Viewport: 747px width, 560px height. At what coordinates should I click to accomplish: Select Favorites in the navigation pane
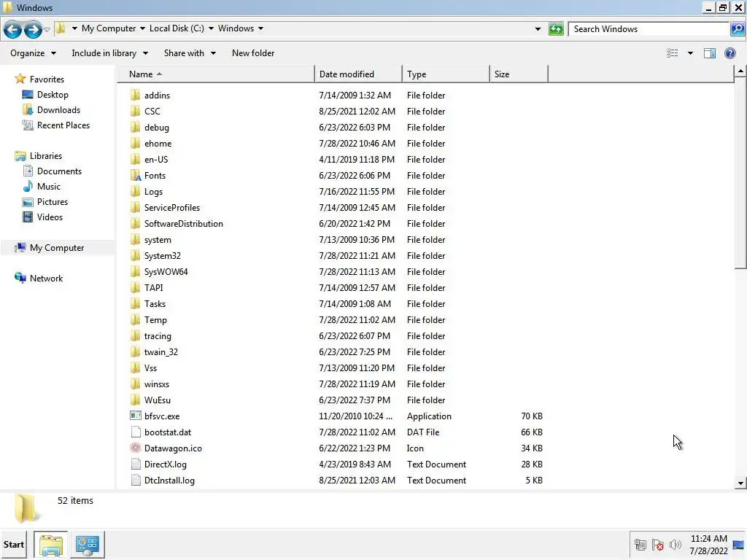pos(47,79)
